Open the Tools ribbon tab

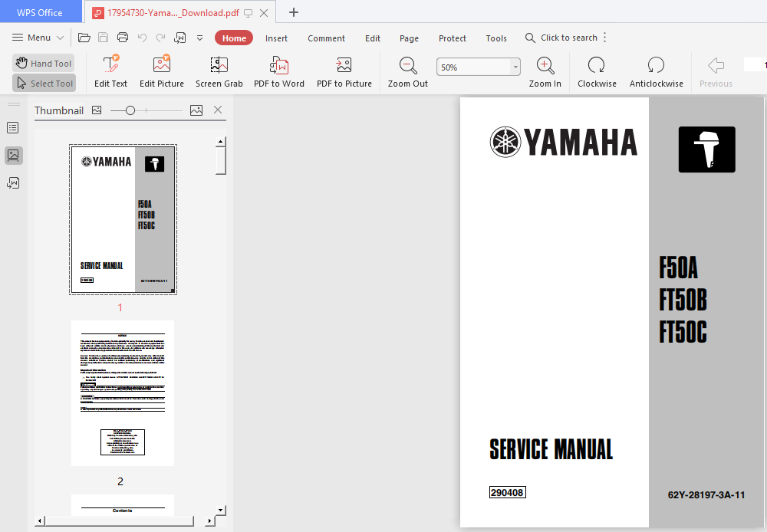496,38
